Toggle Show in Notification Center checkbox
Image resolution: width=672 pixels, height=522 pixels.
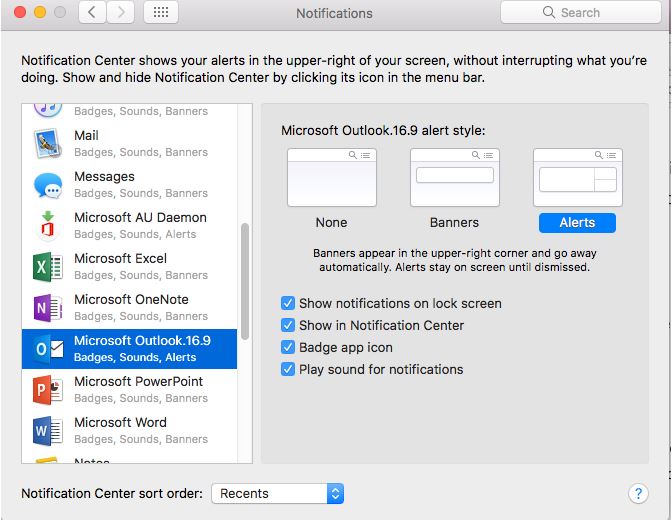click(288, 325)
